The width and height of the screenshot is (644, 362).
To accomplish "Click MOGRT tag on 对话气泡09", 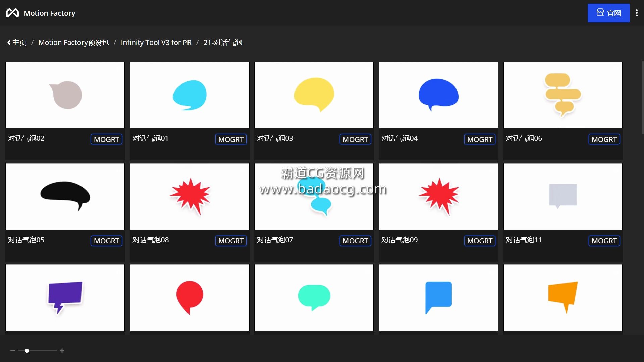I will click(x=480, y=241).
